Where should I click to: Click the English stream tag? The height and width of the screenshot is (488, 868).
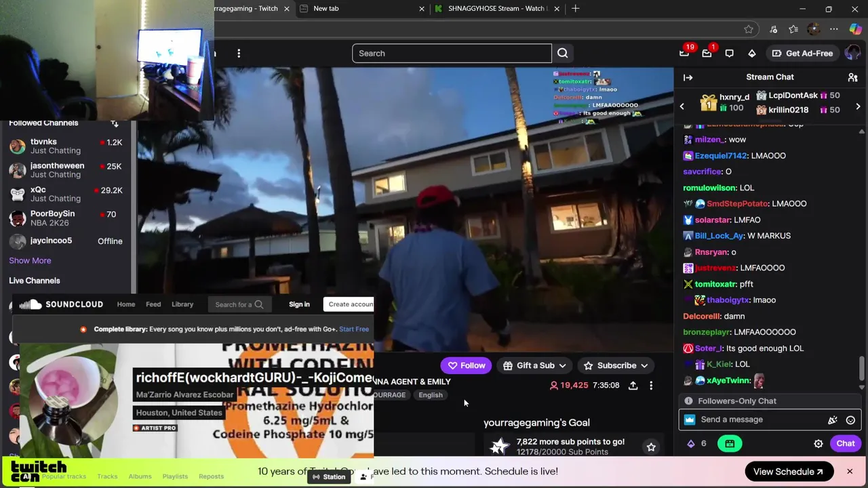pyautogui.click(x=431, y=395)
